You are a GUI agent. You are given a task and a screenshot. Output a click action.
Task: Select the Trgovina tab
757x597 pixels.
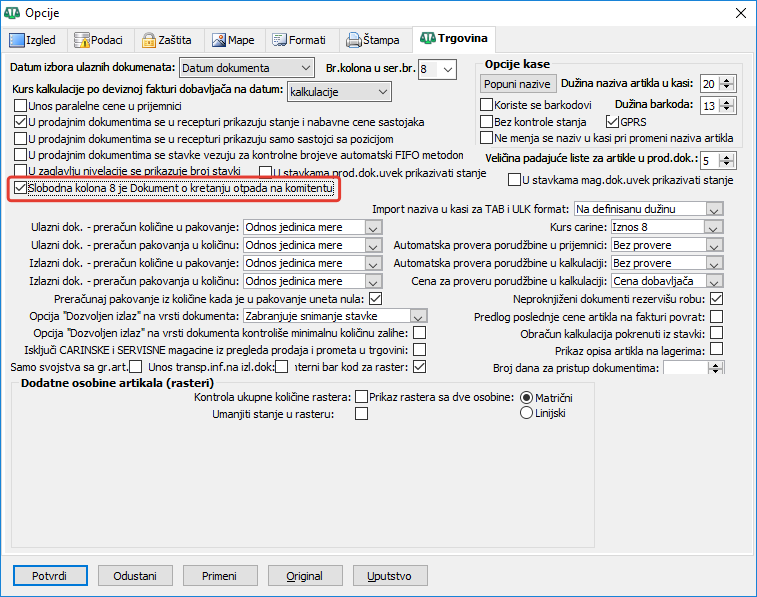tap(454, 39)
